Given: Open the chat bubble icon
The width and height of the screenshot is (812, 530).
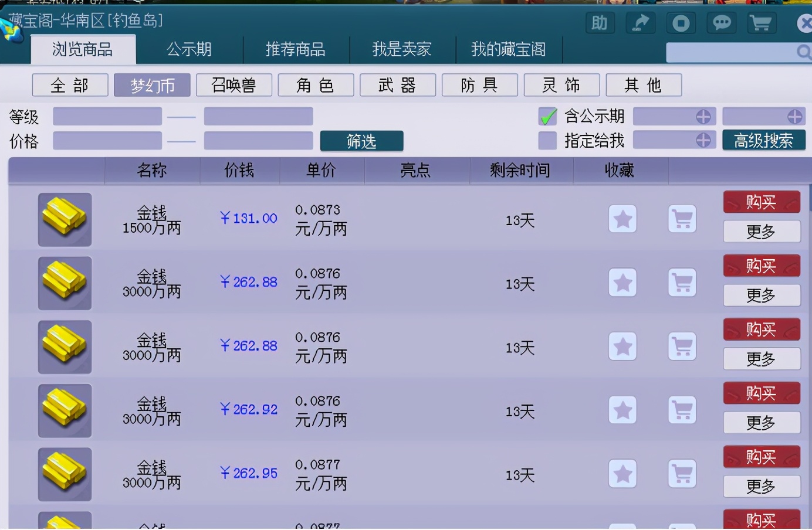Looking at the screenshot, I should click(721, 23).
